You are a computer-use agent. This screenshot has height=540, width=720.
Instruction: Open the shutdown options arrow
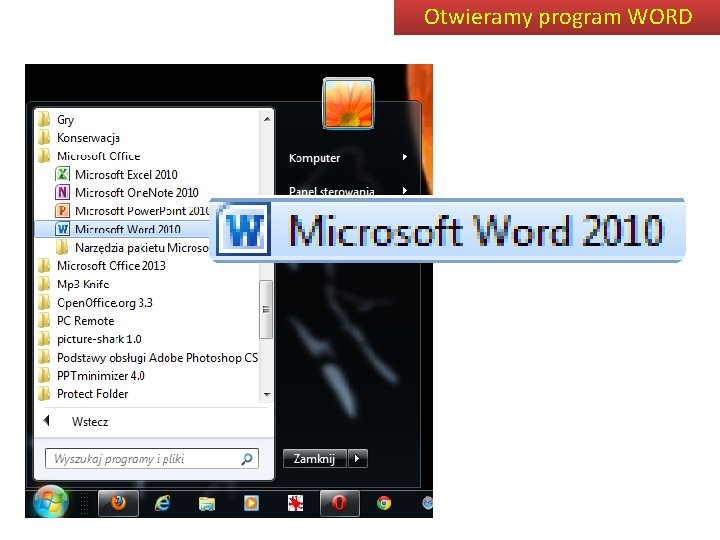coord(357,458)
